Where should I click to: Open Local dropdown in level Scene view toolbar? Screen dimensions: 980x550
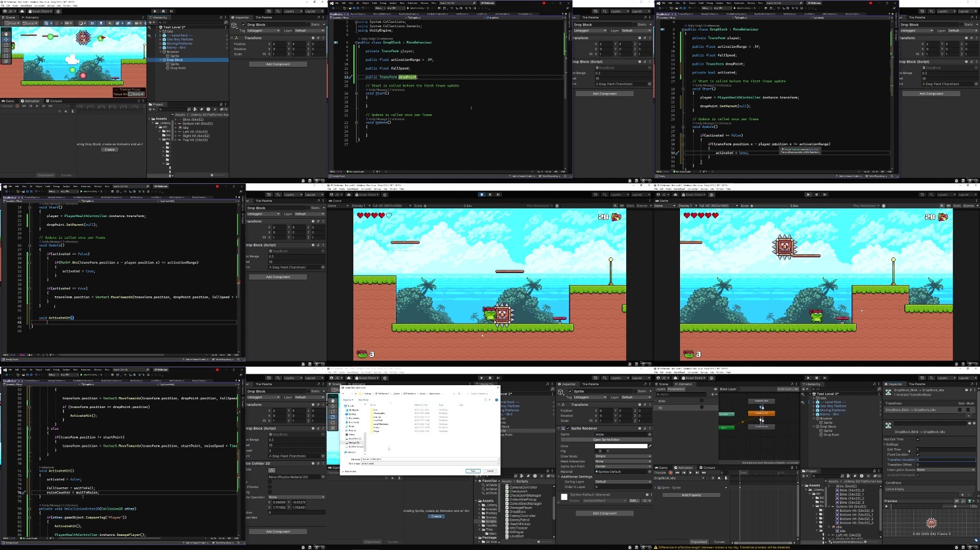pyautogui.click(x=30, y=23)
